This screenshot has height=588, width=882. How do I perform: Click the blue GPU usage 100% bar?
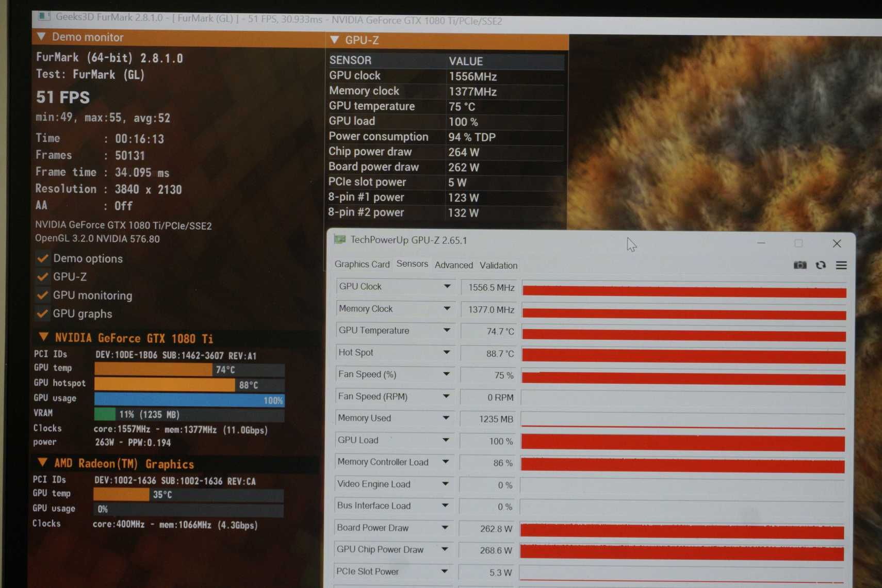pyautogui.click(x=189, y=400)
